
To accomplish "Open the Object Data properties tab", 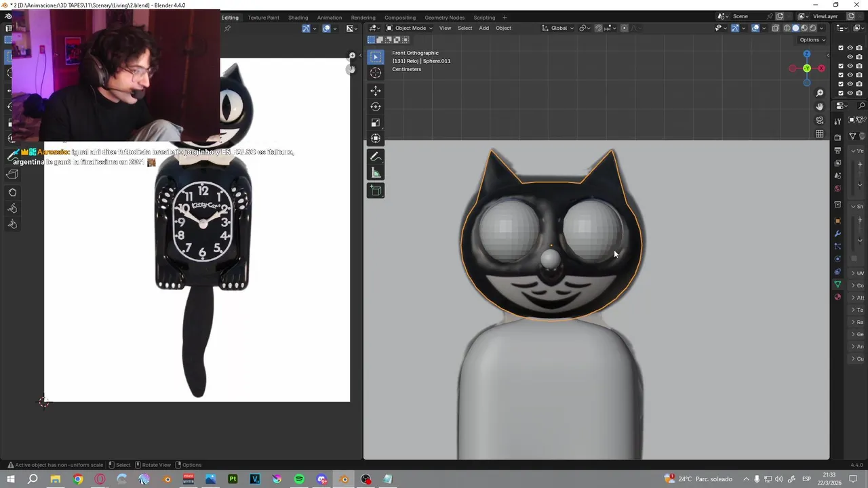I will click(x=838, y=284).
